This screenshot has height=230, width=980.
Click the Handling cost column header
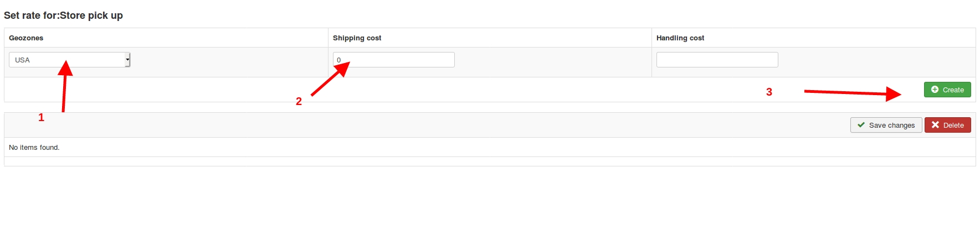pyautogui.click(x=680, y=38)
